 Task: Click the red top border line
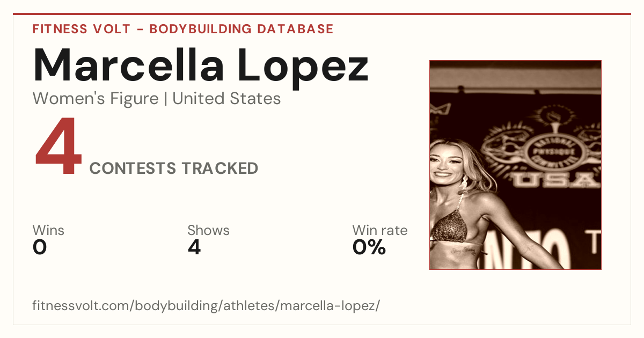pyautogui.click(x=322, y=14)
